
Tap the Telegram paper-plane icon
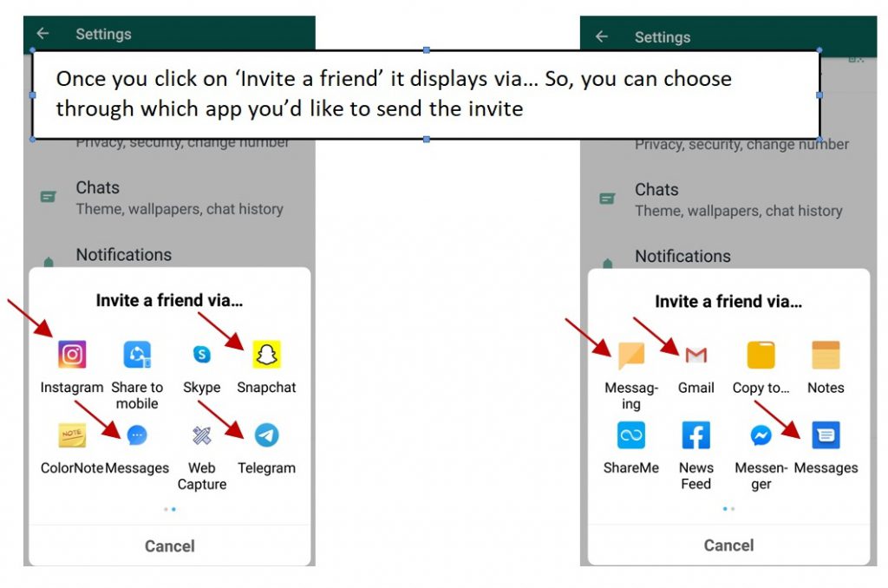(266, 435)
